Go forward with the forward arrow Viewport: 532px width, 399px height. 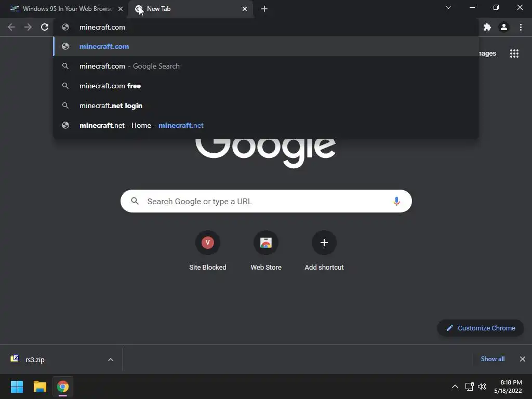28,27
